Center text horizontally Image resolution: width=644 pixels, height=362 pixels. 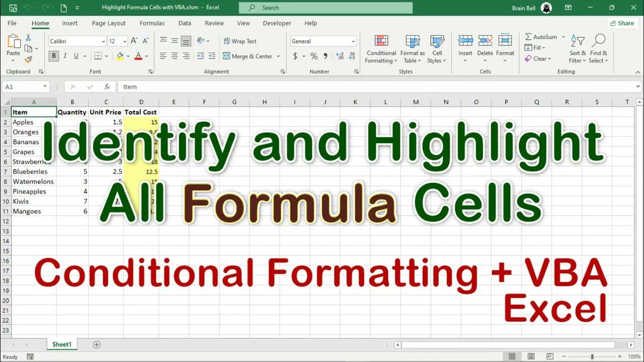[x=175, y=56]
